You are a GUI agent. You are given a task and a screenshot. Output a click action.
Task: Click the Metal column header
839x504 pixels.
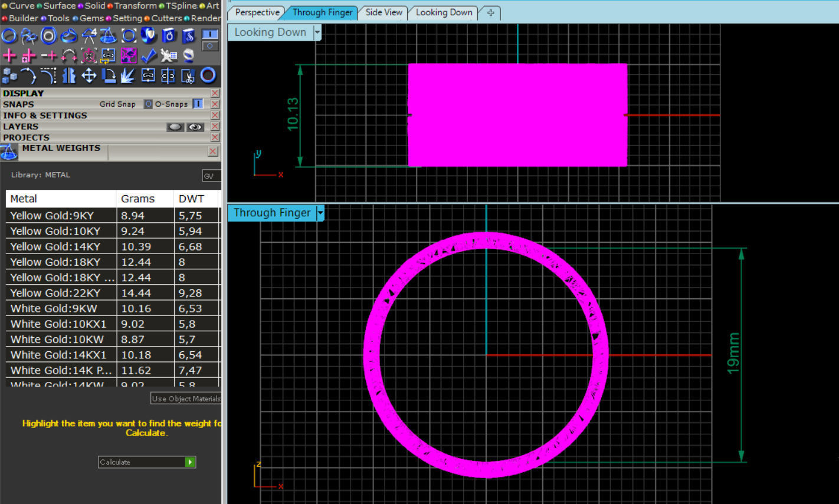(x=60, y=199)
